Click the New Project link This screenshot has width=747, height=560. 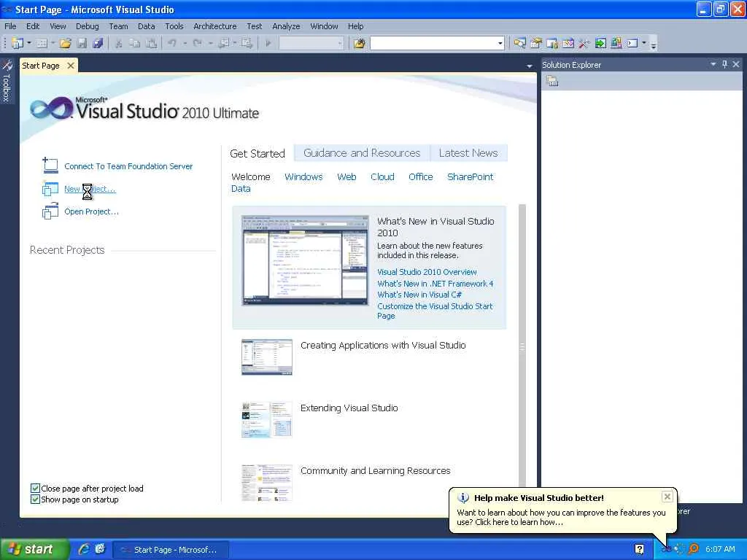coord(90,189)
